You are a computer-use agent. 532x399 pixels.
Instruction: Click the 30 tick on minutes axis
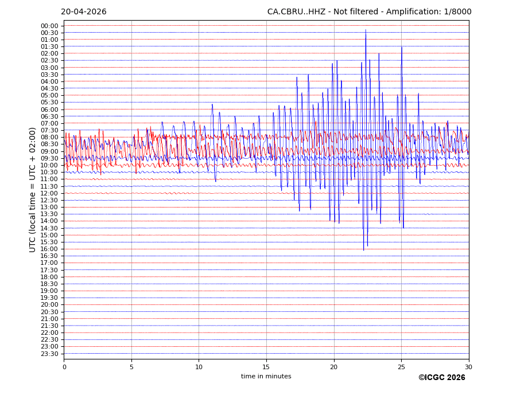pos(468,367)
